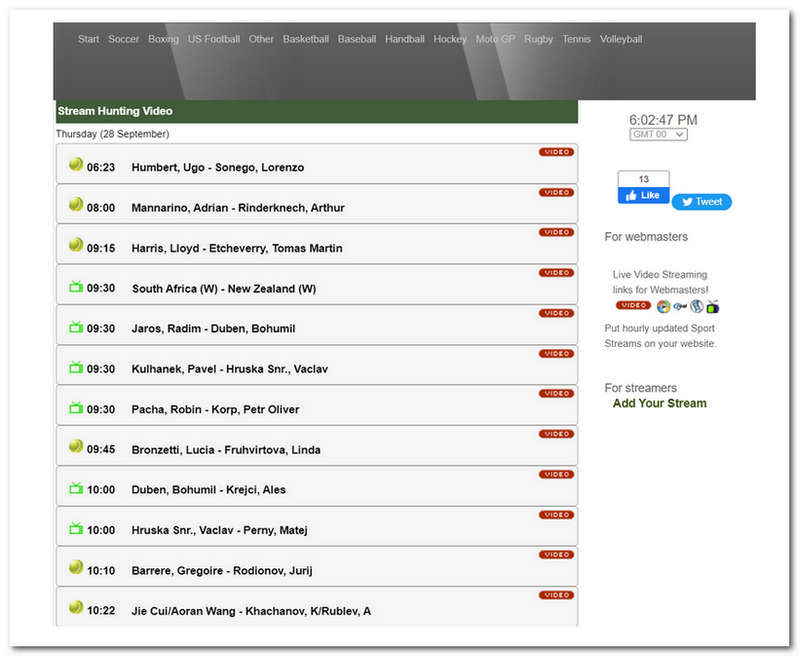This screenshot has height=657, width=800.
Task: Click the tennis ball icon beside Jie Cui/Aoran Wang
Action: tap(75, 608)
